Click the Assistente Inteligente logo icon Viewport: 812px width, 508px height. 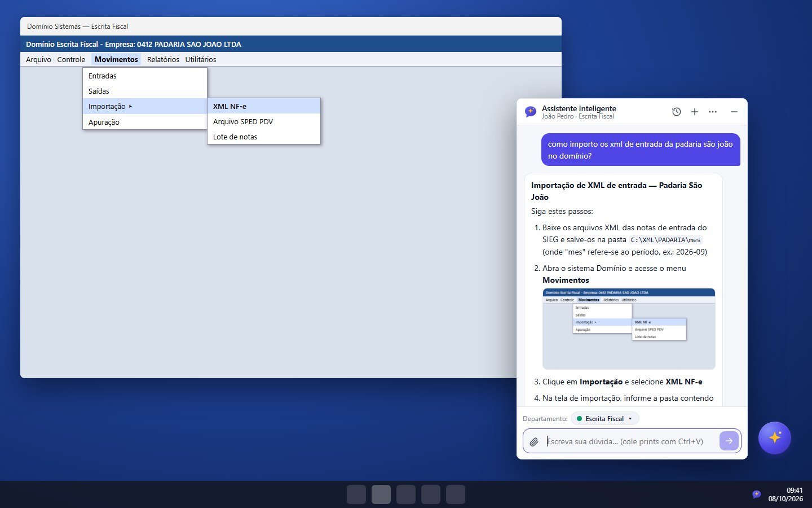[531, 112]
